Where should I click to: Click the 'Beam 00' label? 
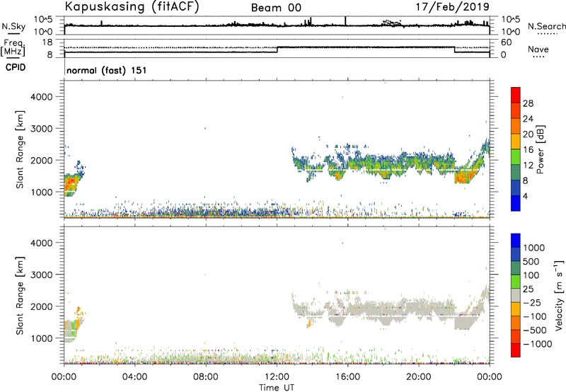276,8
